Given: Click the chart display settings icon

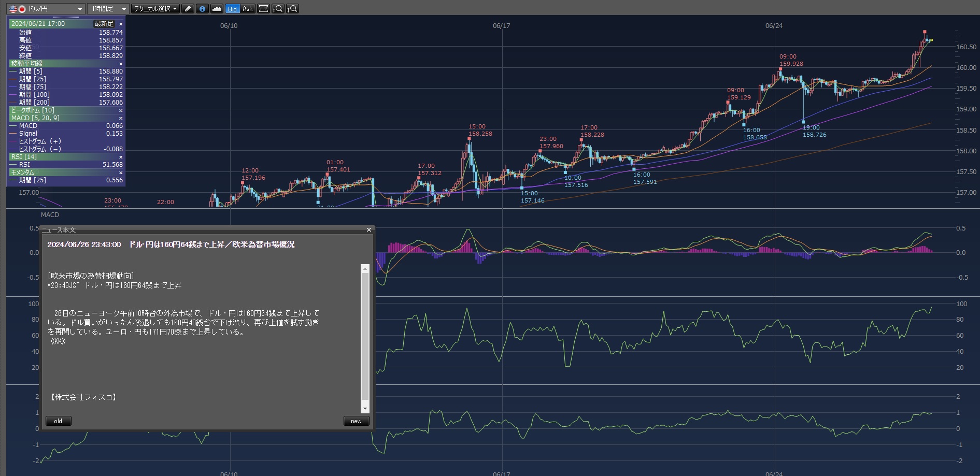Looking at the screenshot, I should coord(263,9).
